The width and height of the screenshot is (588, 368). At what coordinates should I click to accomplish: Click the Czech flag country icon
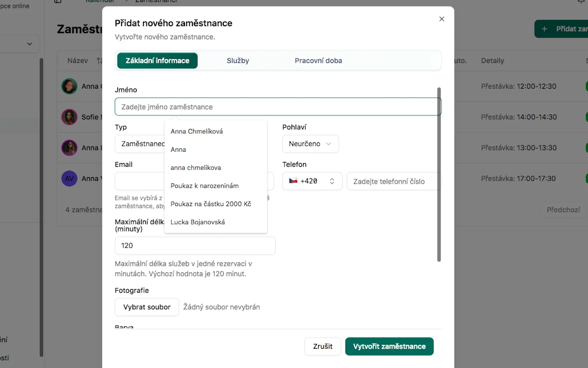293,181
